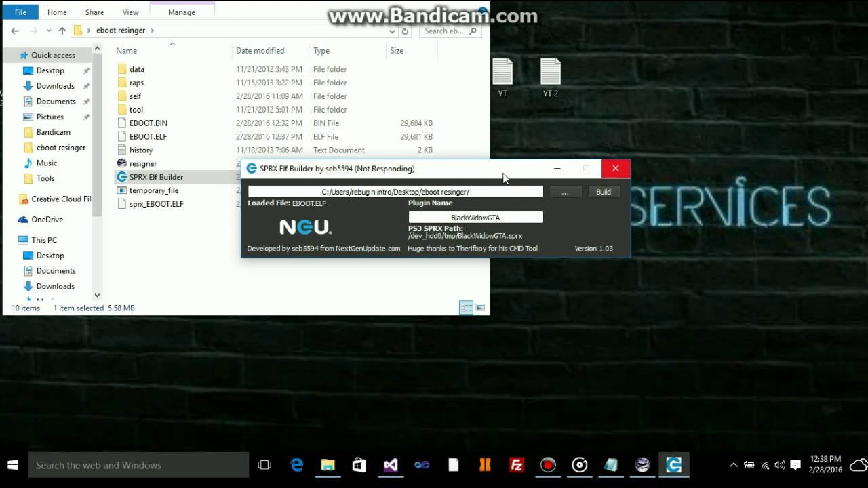This screenshot has width=868, height=488.
Task: Open Creative Cloud Files in navigation pane
Action: coord(61,199)
